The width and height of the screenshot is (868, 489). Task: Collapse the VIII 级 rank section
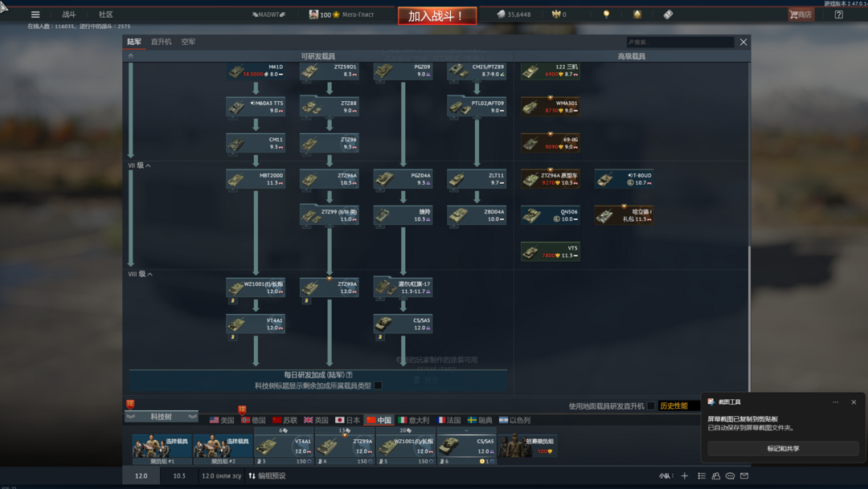[x=141, y=274]
